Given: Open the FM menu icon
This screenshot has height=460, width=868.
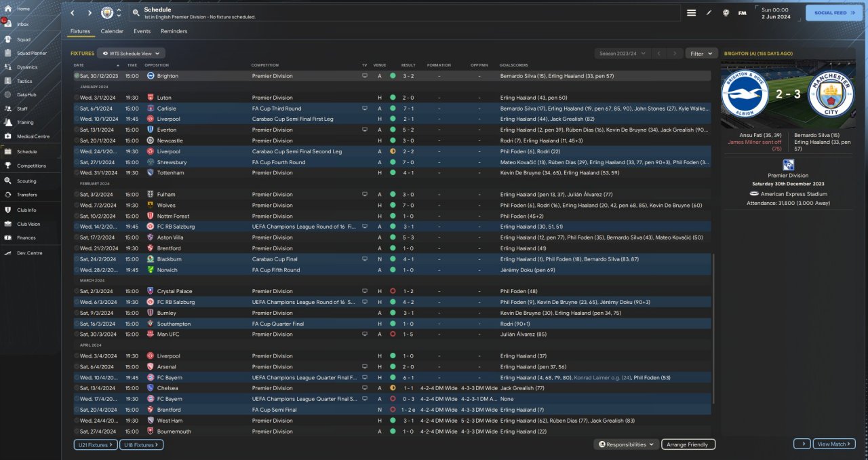Looking at the screenshot, I should pyautogui.click(x=742, y=13).
